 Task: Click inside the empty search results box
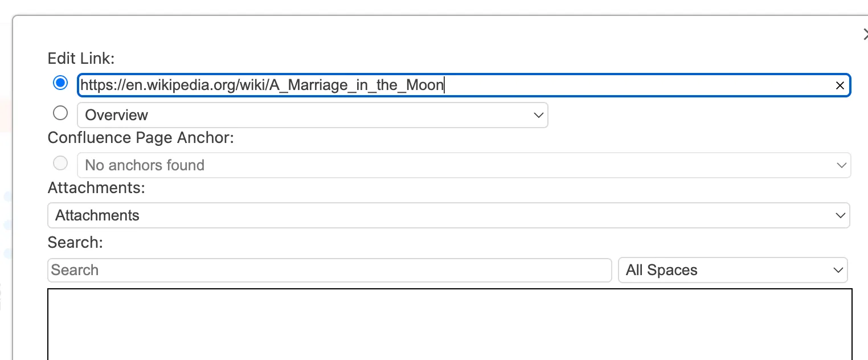pyautogui.click(x=449, y=325)
